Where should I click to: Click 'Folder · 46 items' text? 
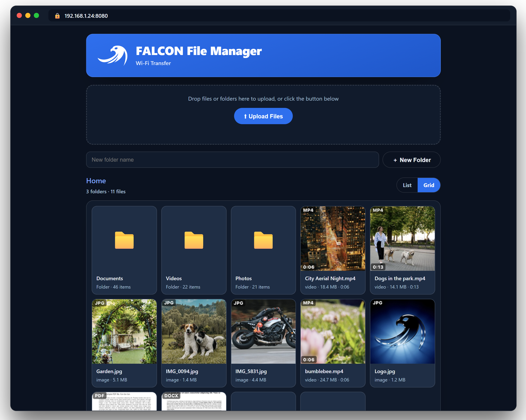[x=114, y=287]
